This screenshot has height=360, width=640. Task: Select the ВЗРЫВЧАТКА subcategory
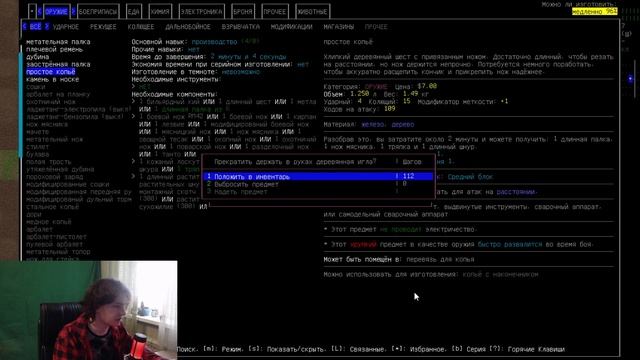[x=241, y=27]
